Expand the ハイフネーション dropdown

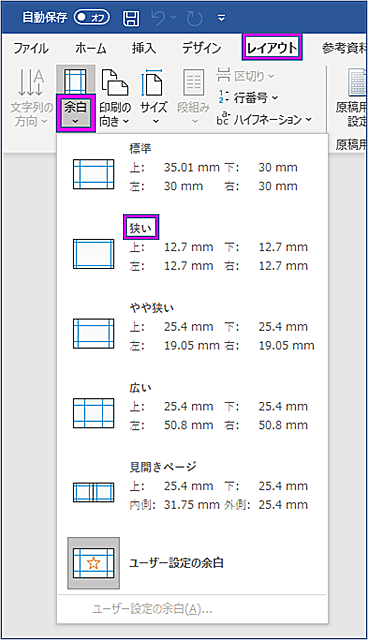click(264, 120)
